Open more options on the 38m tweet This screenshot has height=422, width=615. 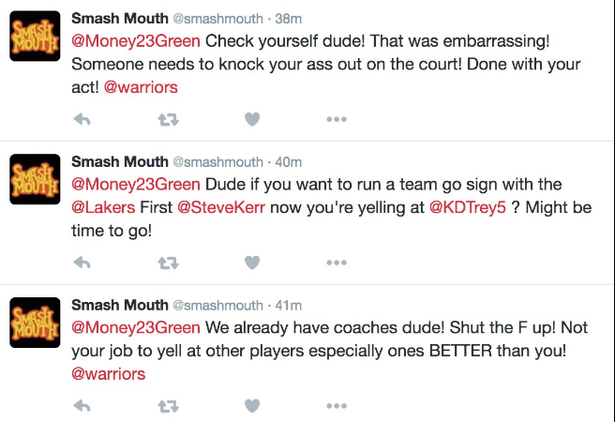pyautogui.click(x=337, y=119)
